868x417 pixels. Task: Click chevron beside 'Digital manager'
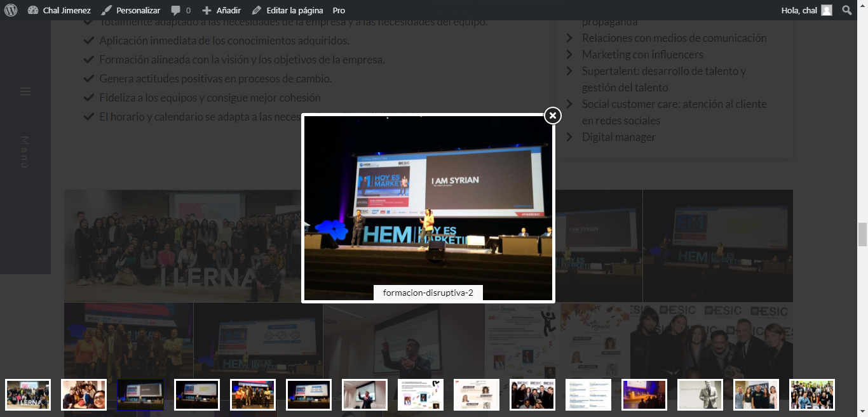[570, 137]
